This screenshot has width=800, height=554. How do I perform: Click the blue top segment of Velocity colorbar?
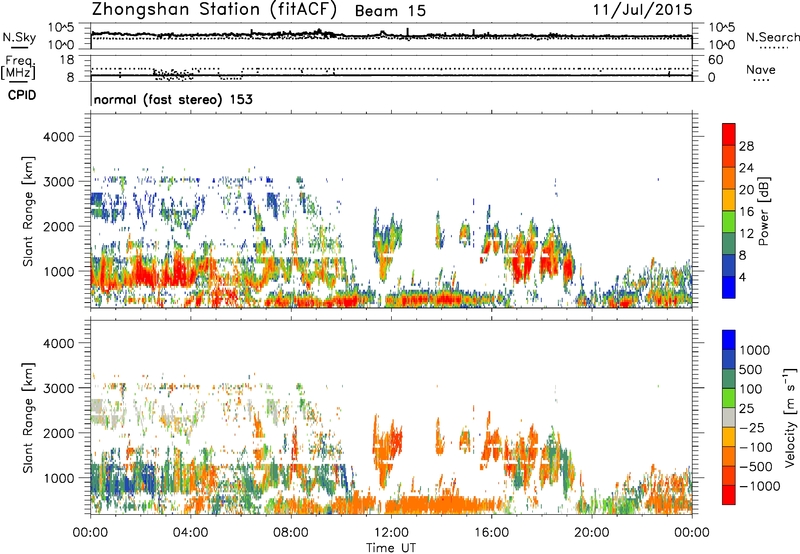coord(729,340)
